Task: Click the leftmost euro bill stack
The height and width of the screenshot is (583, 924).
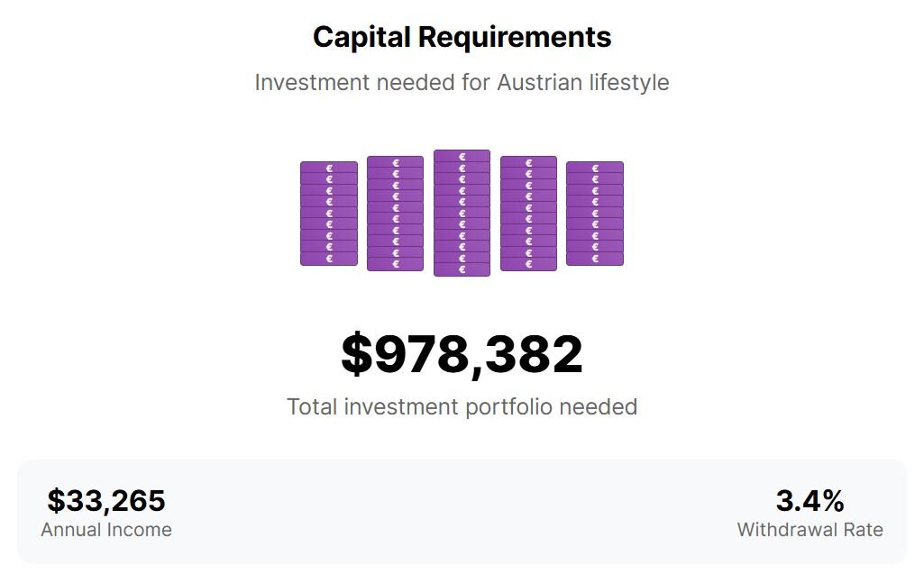Action: coord(328,214)
